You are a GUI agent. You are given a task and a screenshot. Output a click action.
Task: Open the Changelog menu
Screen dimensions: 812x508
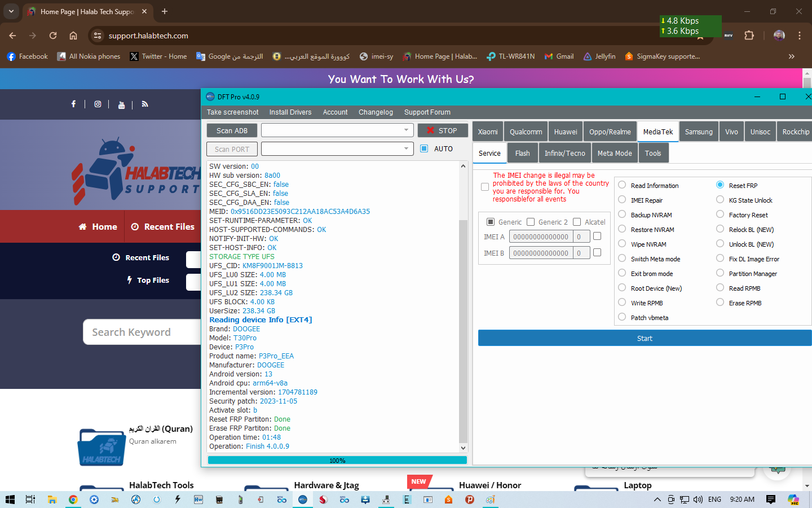point(376,112)
